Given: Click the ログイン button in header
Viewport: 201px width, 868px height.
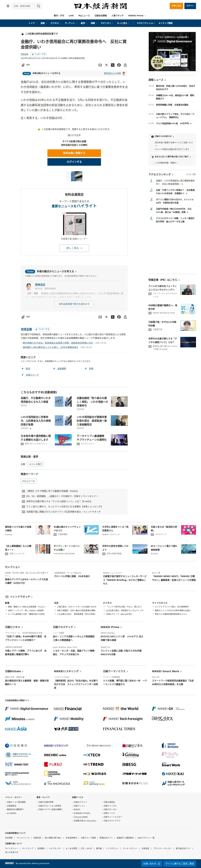Looking at the screenshot, I should (x=190, y=6).
